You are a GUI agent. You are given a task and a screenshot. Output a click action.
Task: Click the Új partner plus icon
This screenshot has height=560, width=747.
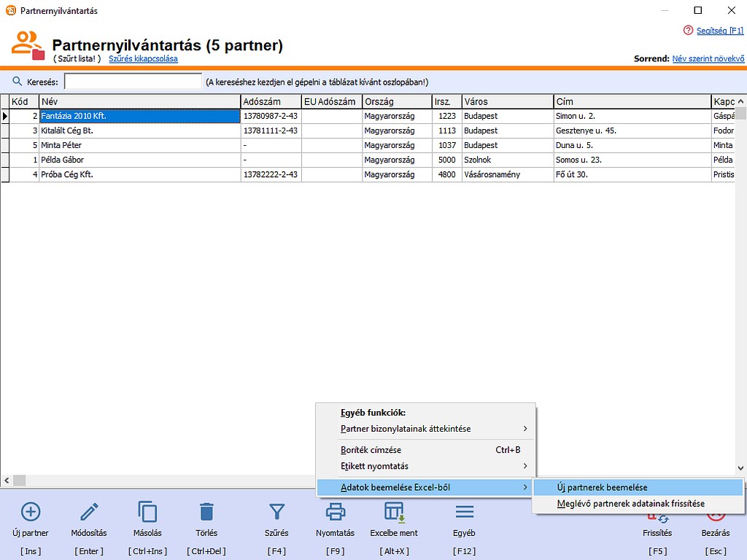click(x=31, y=512)
